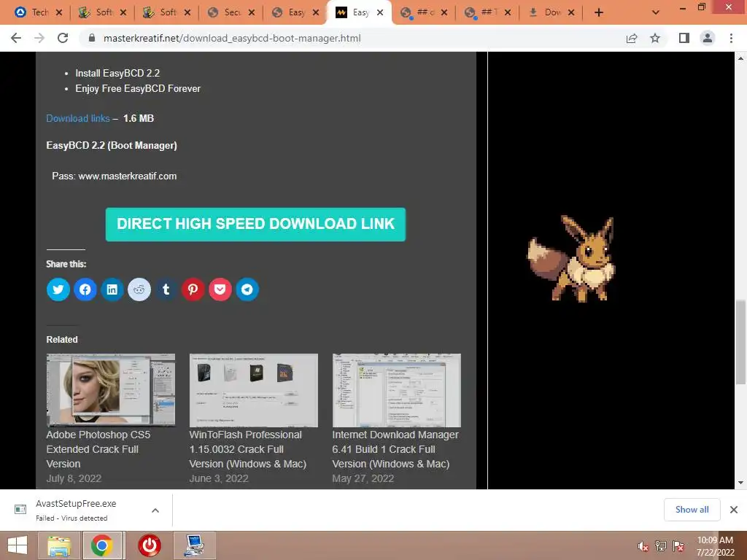
Task: Open the red power icon taskbar app
Action: click(150, 545)
